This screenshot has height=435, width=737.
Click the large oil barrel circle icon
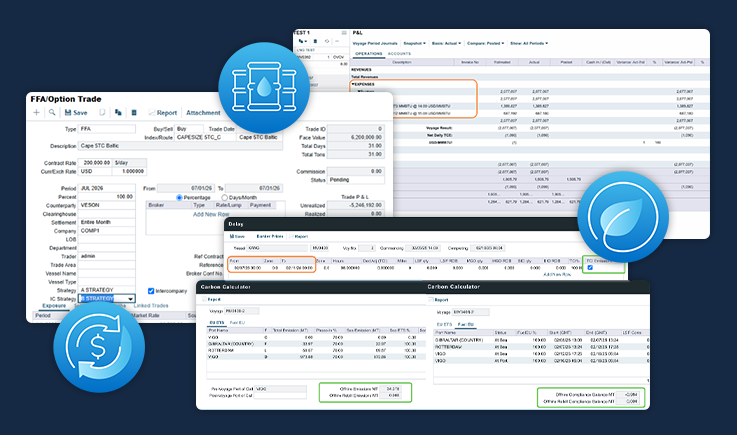[264, 88]
